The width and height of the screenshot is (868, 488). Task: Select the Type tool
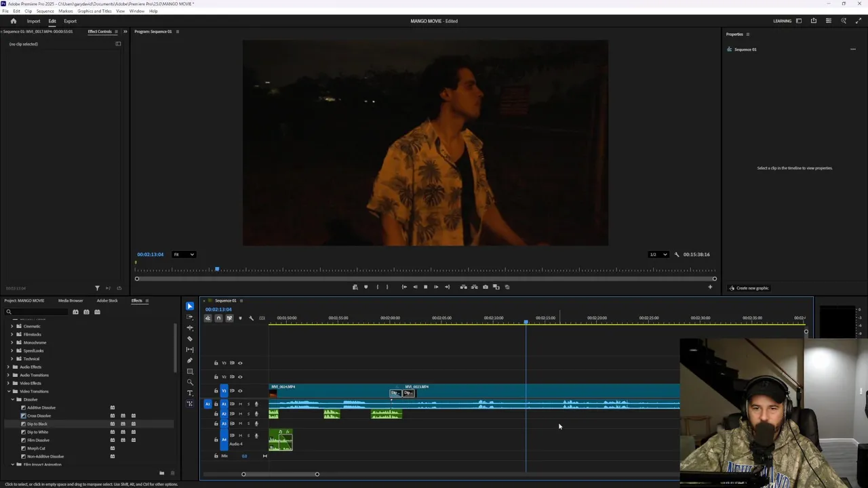(x=190, y=393)
